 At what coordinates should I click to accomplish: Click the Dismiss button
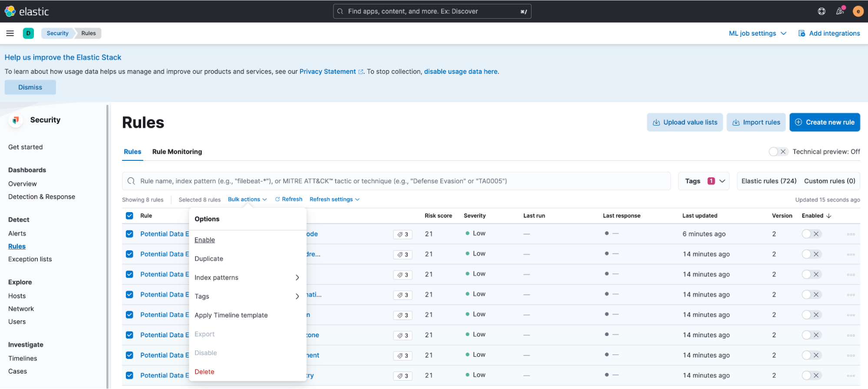(30, 87)
